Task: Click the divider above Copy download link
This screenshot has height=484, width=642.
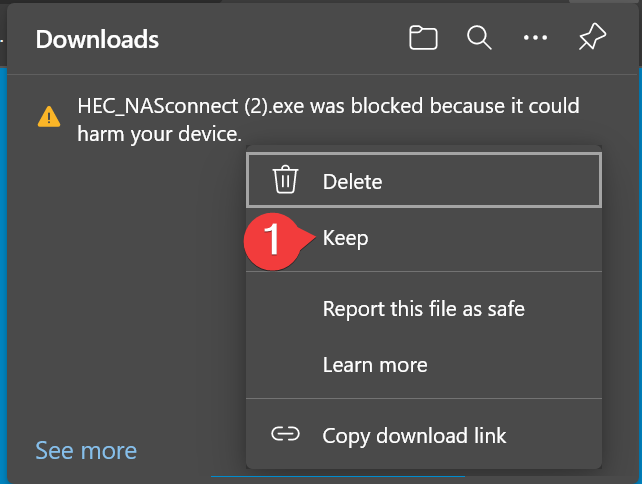Action: 424,398
